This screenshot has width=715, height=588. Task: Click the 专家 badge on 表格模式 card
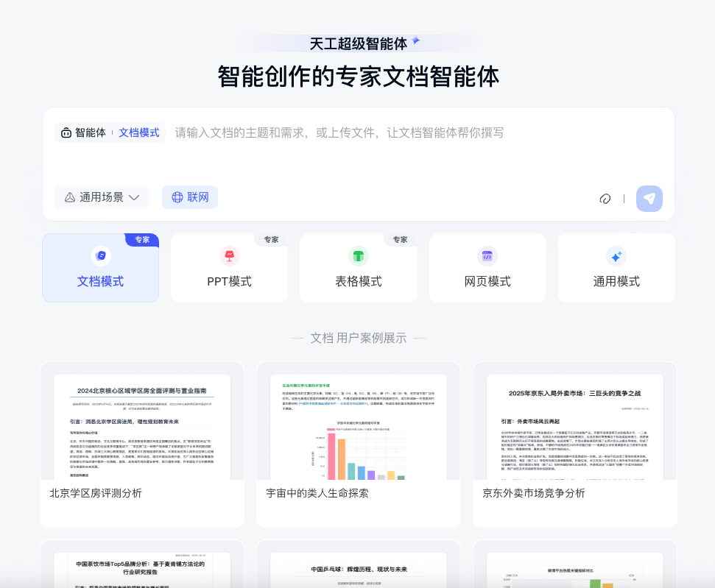[x=400, y=240]
